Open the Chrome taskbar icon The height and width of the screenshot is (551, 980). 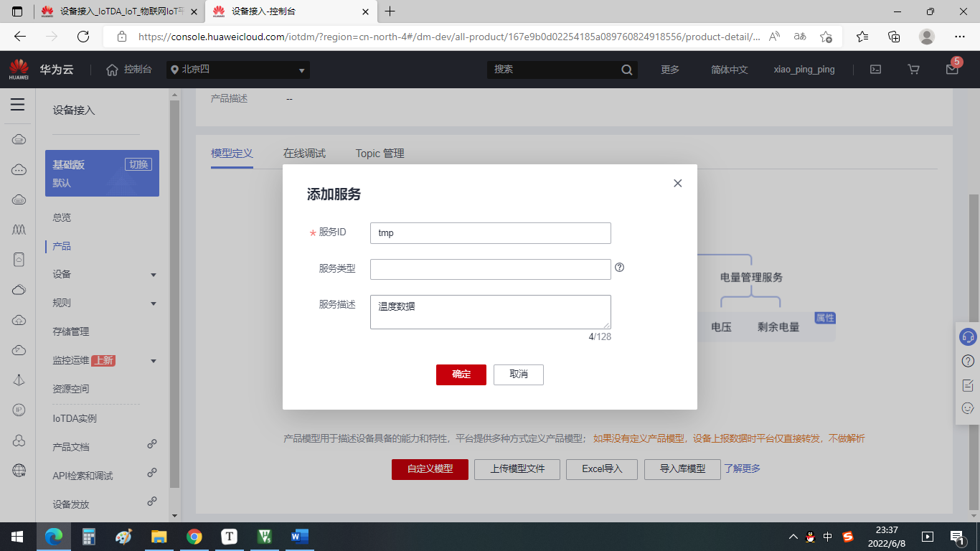pos(194,536)
